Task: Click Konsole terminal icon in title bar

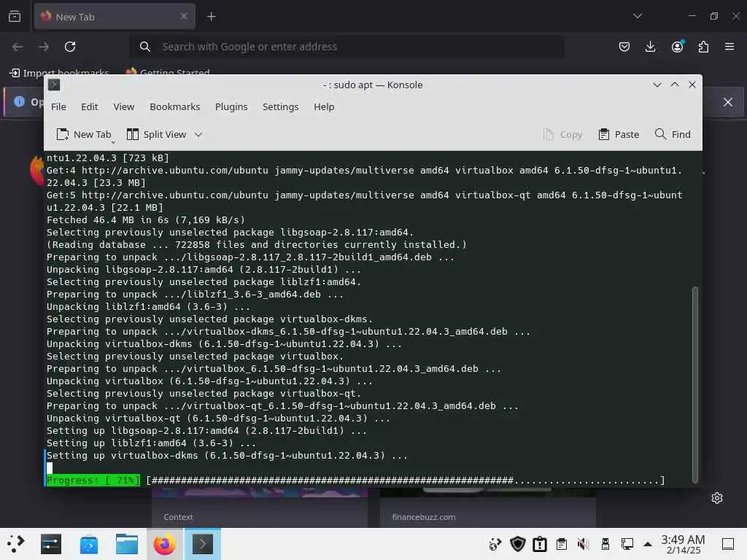Action: pyautogui.click(x=54, y=85)
